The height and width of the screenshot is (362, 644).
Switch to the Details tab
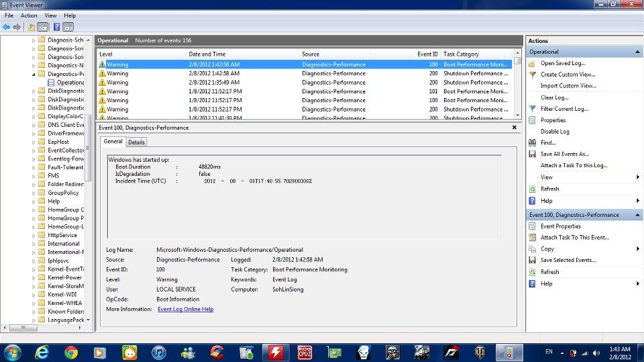pyautogui.click(x=136, y=142)
